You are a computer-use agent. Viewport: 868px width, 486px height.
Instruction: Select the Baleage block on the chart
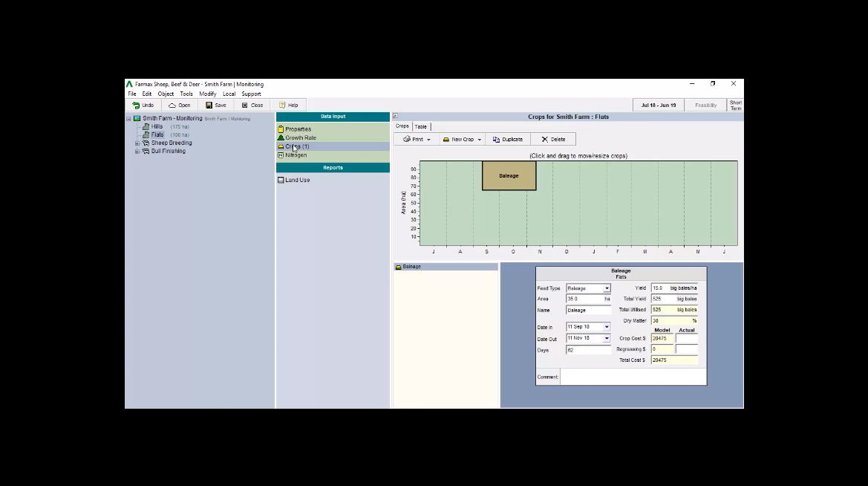(509, 175)
